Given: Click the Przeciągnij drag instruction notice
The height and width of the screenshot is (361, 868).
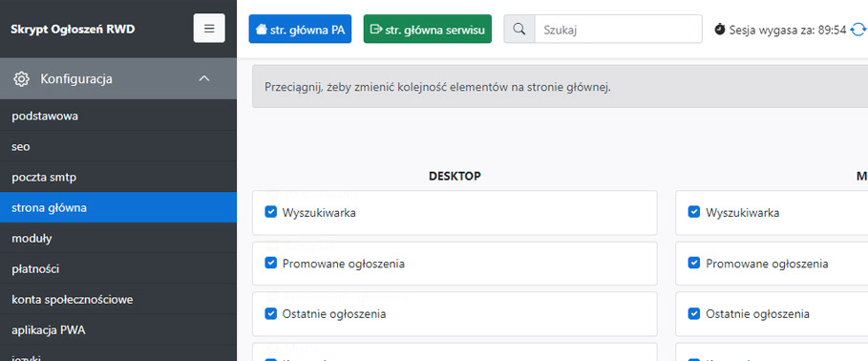Looking at the screenshot, I should pos(561,87).
